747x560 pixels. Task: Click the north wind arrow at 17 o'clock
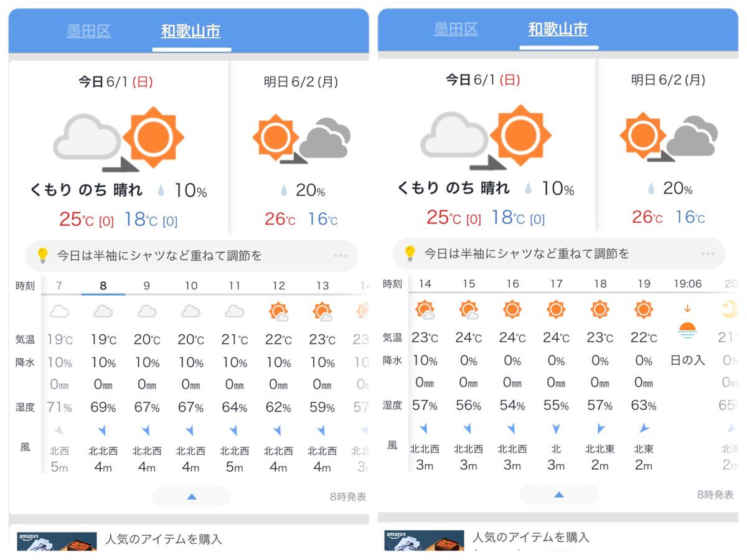point(556,429)
